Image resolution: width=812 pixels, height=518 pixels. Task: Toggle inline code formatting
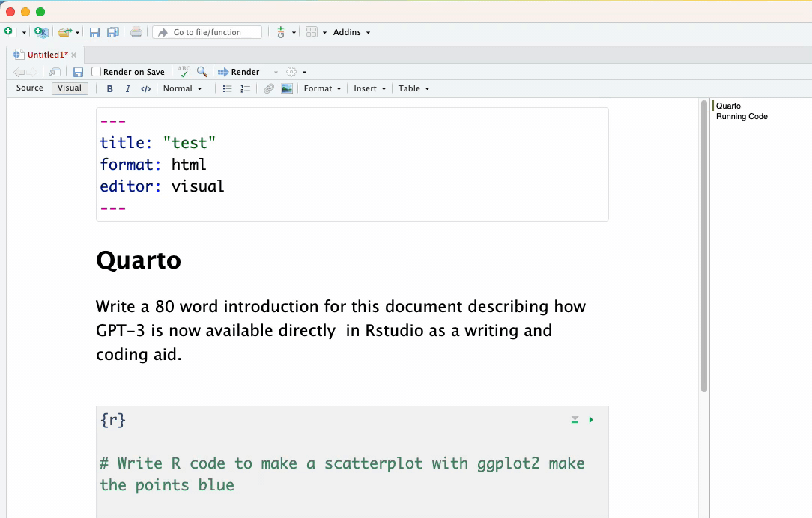coord(145,88)
